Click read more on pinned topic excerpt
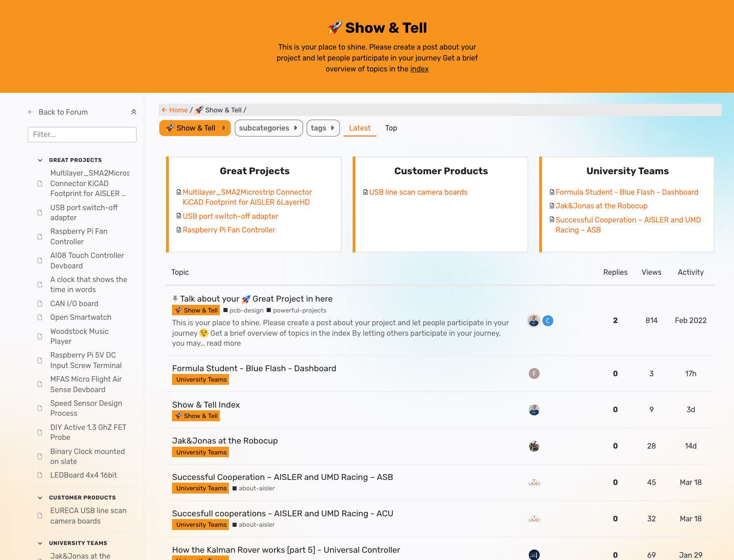734x560 pixels. pos(223,343)
